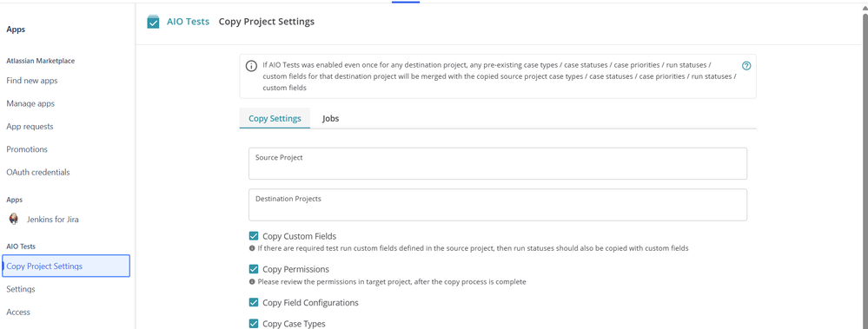
Task: Open AIO Tests Settings sidebar link
Action: click(x=21, y=289)
